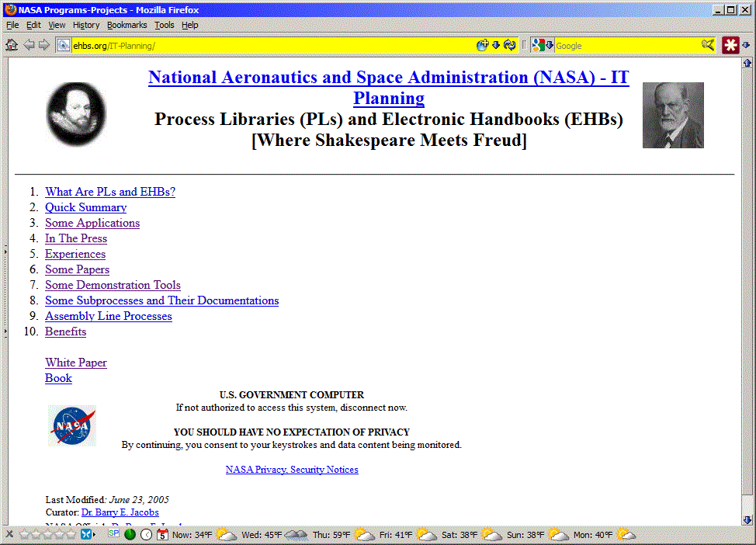This screenshot has width=756, height=545.
Task: Open the White Paper link
Action: pyautogui.click(x=76, y=363)
